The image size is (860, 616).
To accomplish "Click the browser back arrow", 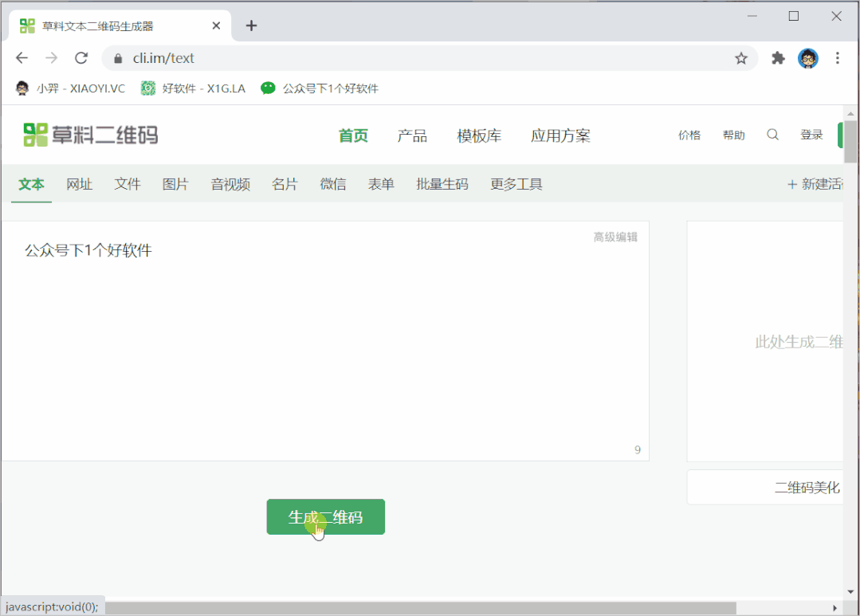I will (x=22, y=57).
